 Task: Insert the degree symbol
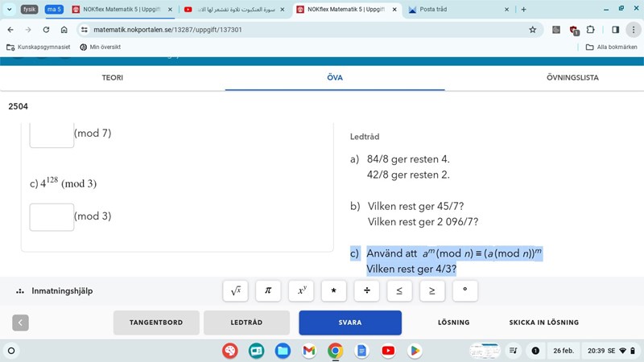464,290
